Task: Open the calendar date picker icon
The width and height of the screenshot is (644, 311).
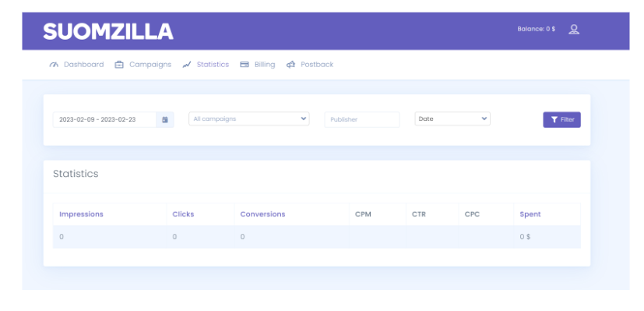Action: [x=165, y=119]
